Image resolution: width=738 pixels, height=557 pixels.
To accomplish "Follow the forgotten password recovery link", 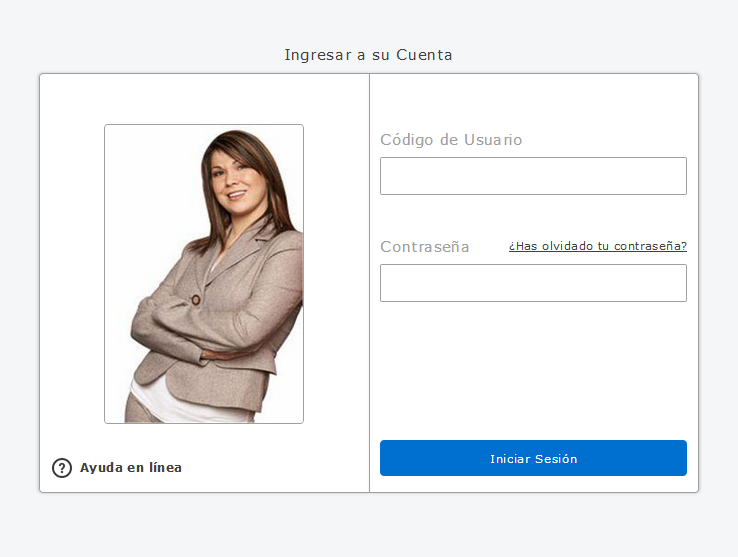I will pos(597,246).
